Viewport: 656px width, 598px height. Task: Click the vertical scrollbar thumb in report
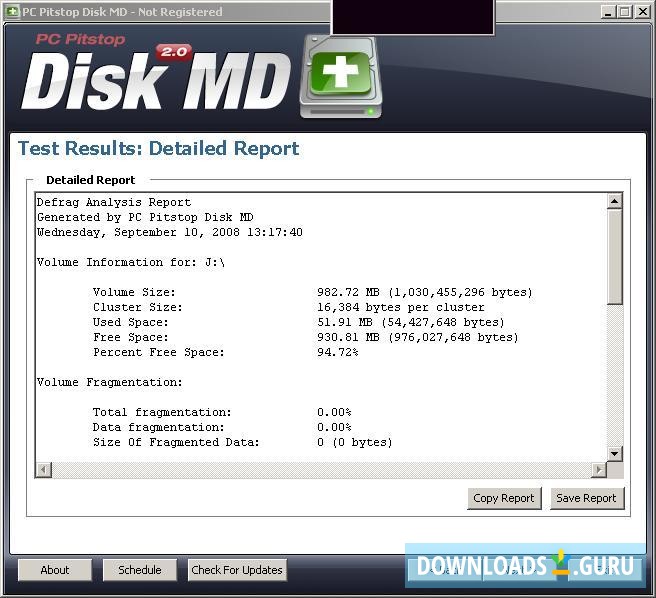pos(614,257)
